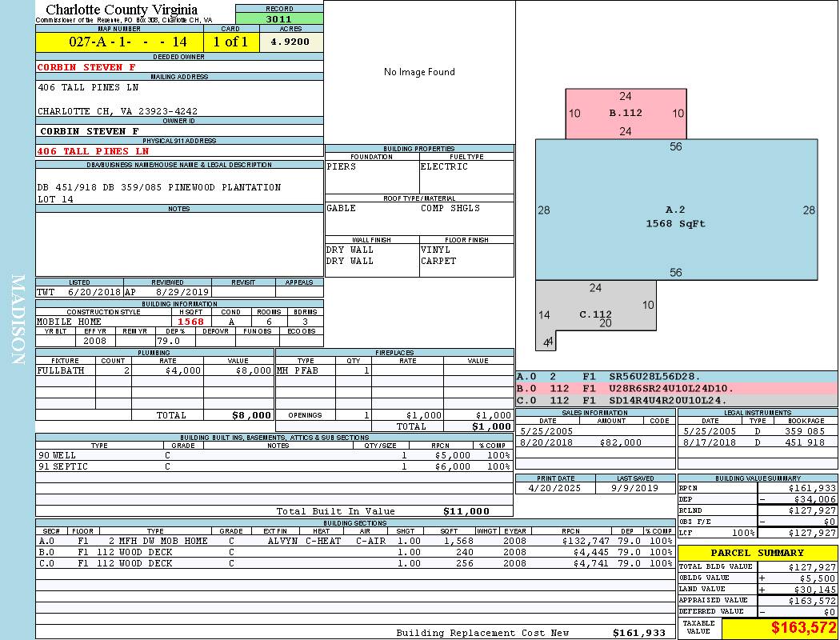
Task: Click the 8/20/2018 $82,000 sale entry
Action: coord(594,442)
